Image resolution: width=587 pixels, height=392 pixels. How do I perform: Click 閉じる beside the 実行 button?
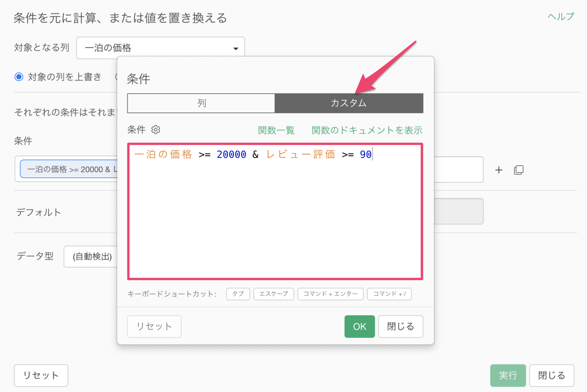click(x=552, y=375)
